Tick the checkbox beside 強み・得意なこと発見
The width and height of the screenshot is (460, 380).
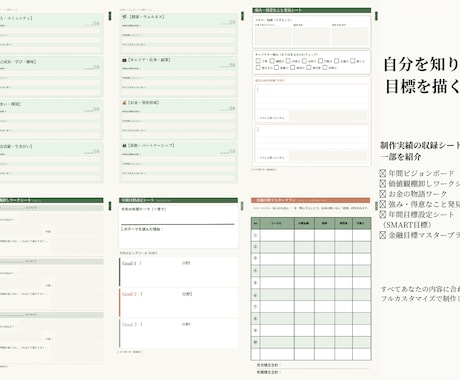click(383, 204)
